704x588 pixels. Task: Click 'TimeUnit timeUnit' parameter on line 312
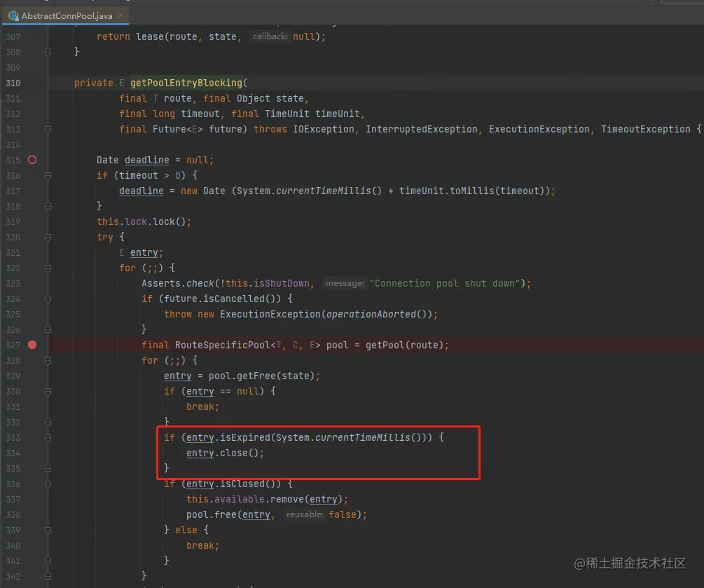click(312, 114)
